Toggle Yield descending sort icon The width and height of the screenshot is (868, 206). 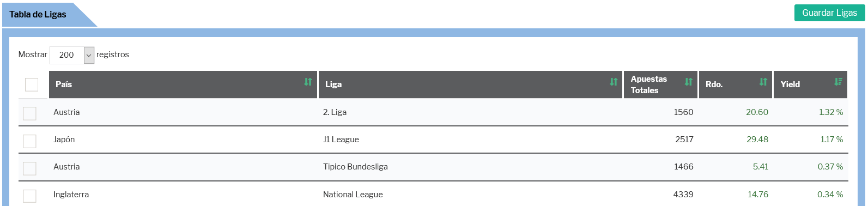(838, 82)
